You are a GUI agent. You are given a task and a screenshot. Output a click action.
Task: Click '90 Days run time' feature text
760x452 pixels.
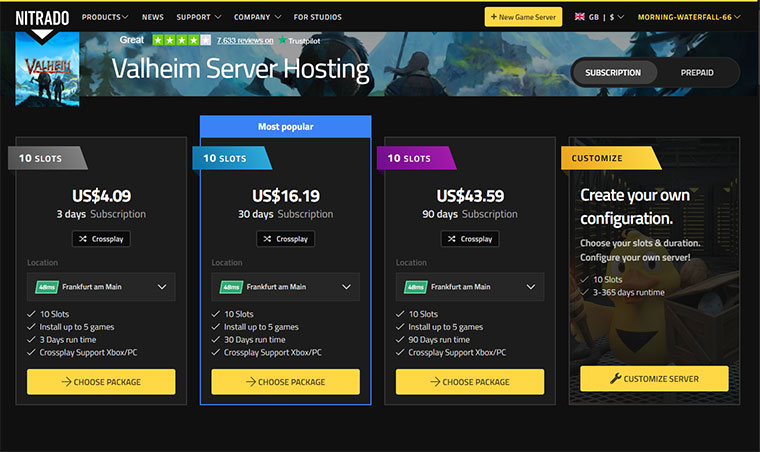point(439,340)
